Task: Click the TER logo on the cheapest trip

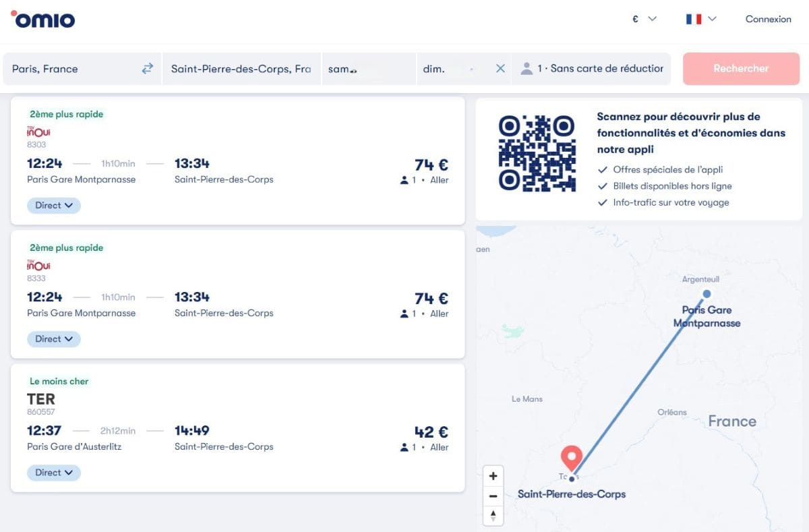Action: pyautogui.click(x=41, y=398)
